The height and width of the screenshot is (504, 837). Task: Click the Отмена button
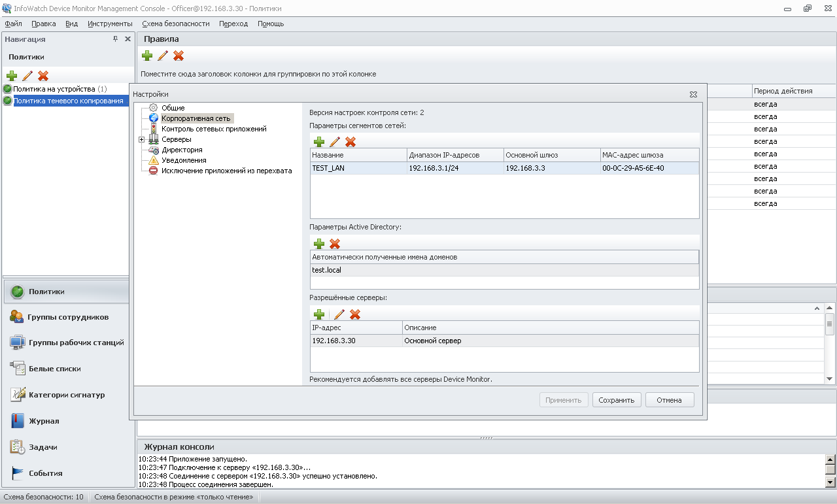click(x=669, y=400)
